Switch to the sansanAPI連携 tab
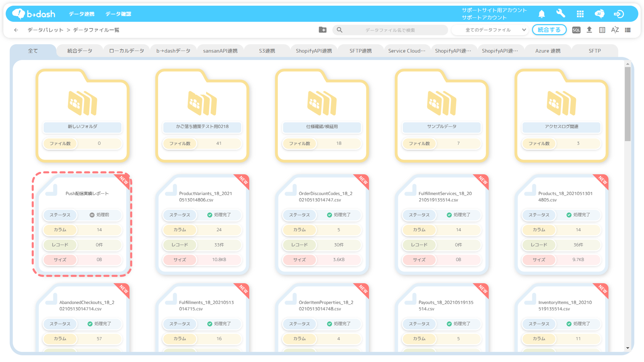Screen dimensions: 644x362 [x=220, y=51]
